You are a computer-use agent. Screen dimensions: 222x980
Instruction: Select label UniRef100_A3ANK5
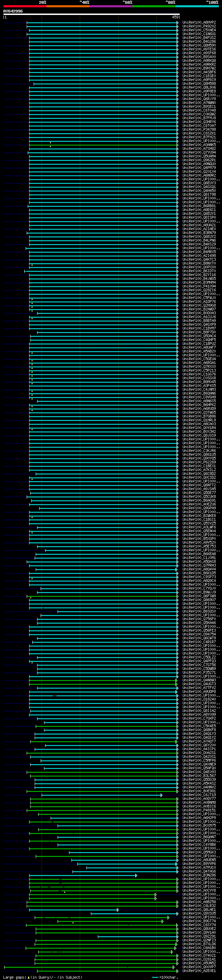tap(199, 145)
